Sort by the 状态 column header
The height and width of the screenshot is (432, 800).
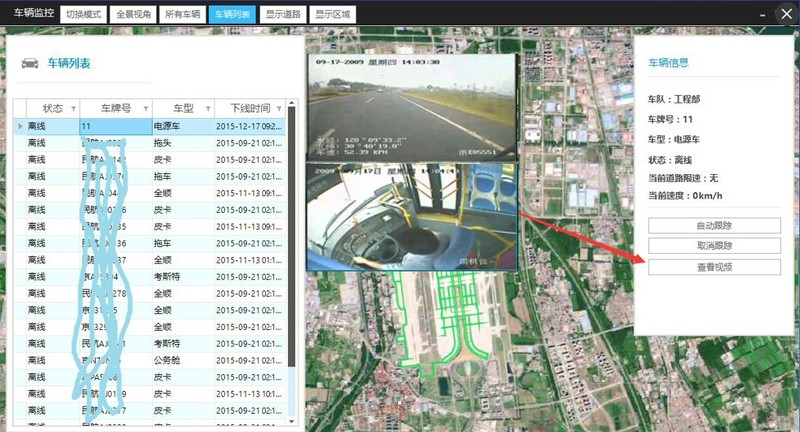(x=52, y=108)
